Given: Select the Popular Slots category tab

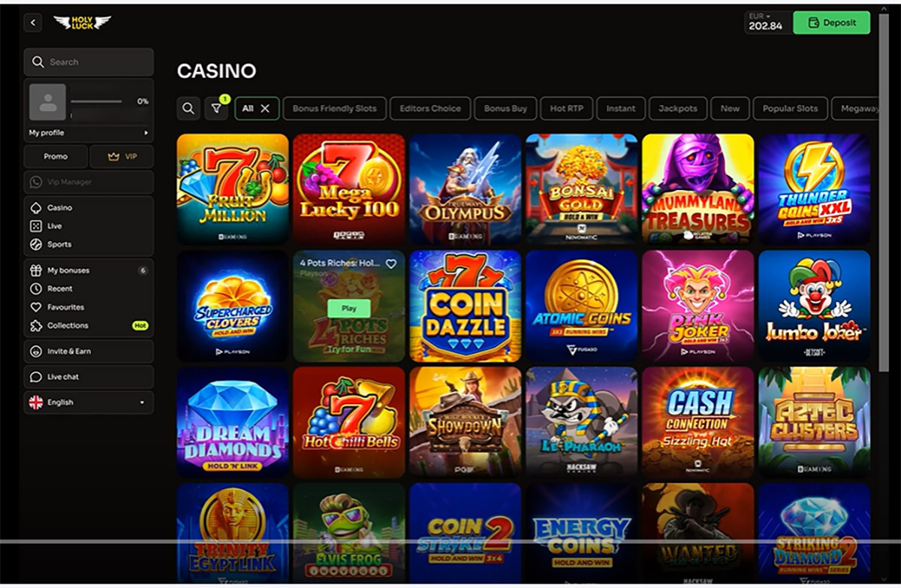Looking at the screenshot, I should point(790,108).
